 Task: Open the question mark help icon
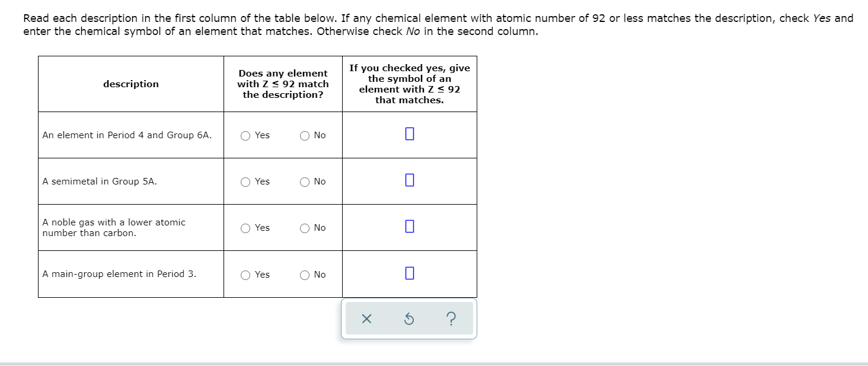[452, 319]
